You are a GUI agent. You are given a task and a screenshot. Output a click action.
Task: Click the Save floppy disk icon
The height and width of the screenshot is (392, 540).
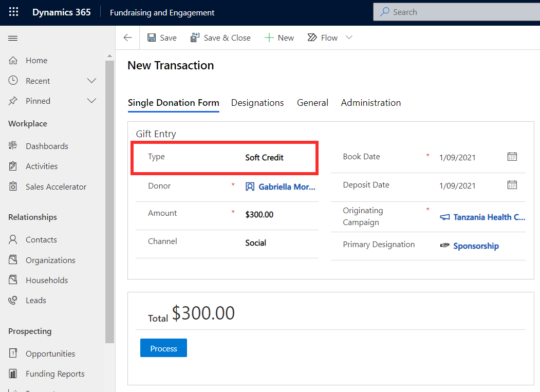click(152, 38)
